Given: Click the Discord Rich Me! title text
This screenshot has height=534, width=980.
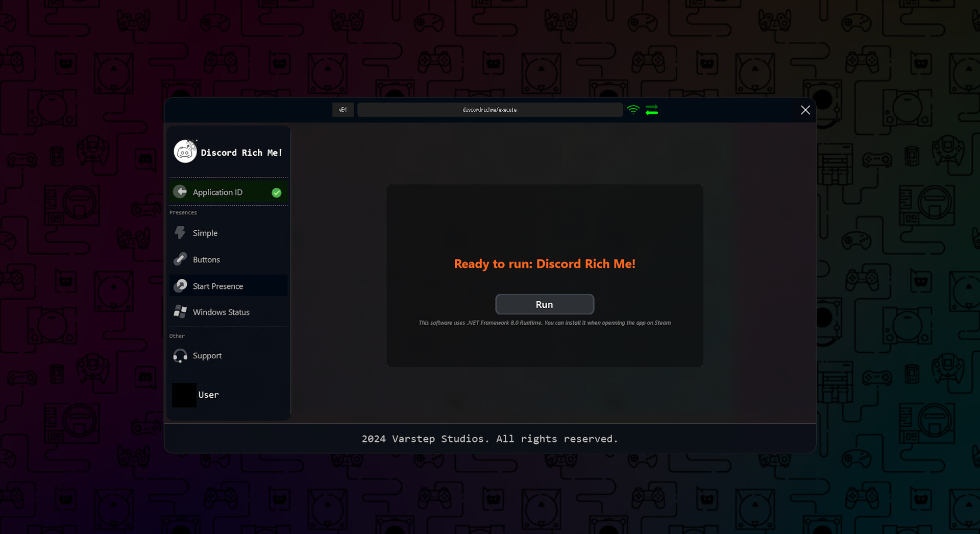Looking at the screenshot, I should [241, 153].
